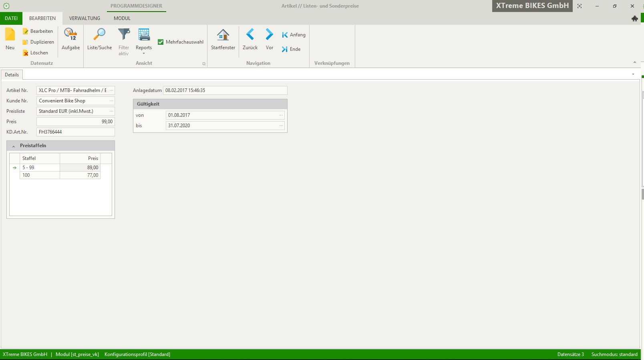Collapse the Preistaffeln section

(x=14, y=146)
